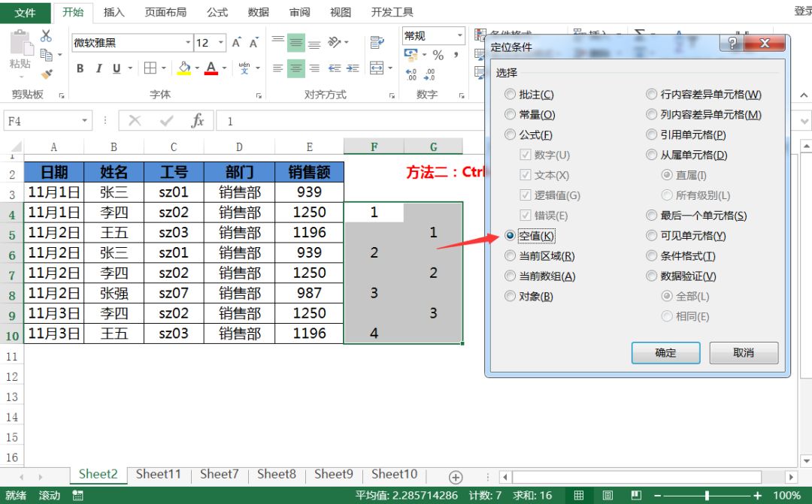Increase font size with large A
Viewport: 812px width, 504px height.
236,42
